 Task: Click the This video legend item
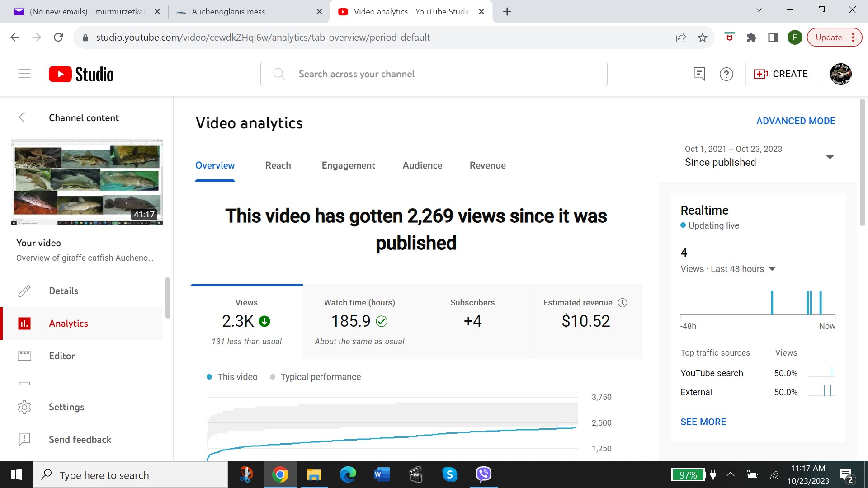point(232,377)
